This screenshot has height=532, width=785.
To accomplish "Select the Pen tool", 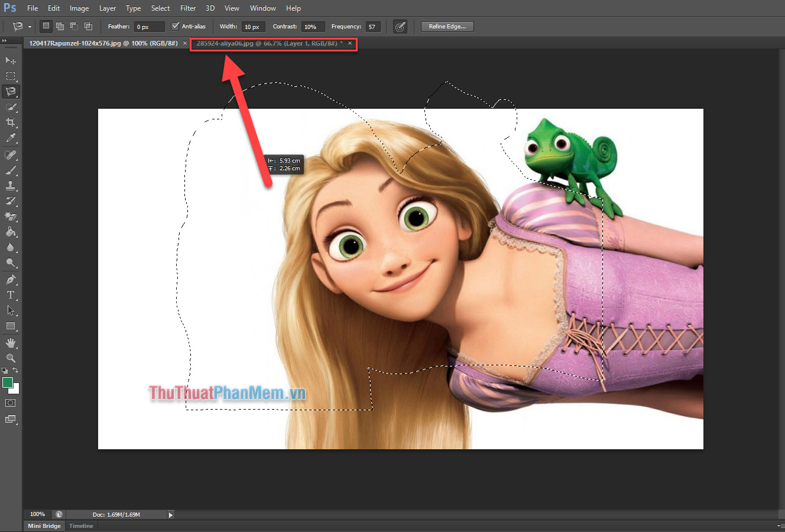I will coord(11,279).
